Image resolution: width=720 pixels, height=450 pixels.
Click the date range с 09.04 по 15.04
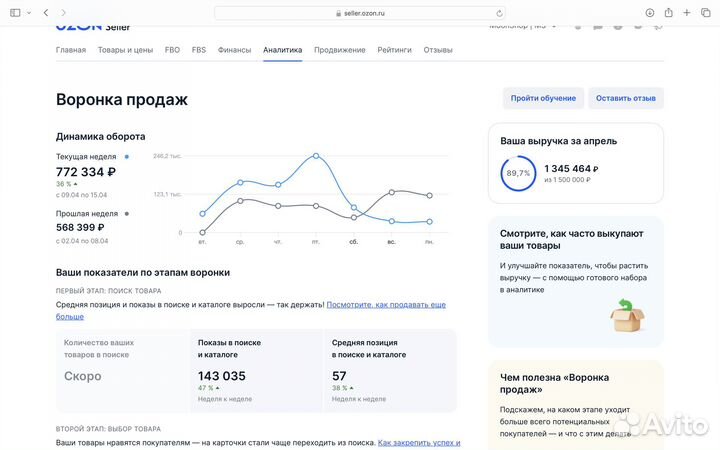[x=81, y=195]
